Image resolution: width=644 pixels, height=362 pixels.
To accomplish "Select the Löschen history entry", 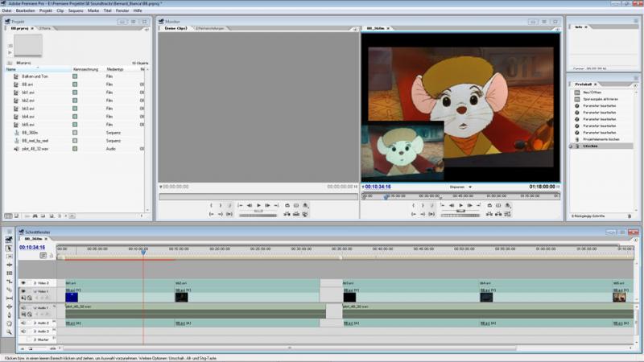I will click(590, 146).
